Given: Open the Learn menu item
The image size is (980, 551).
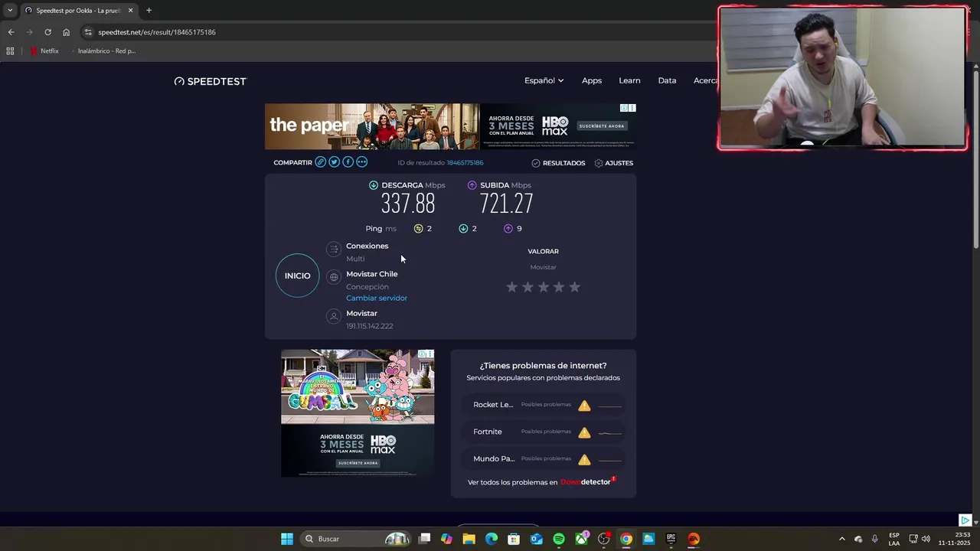Looking at the screenshot, I should [x=629, y=80].
